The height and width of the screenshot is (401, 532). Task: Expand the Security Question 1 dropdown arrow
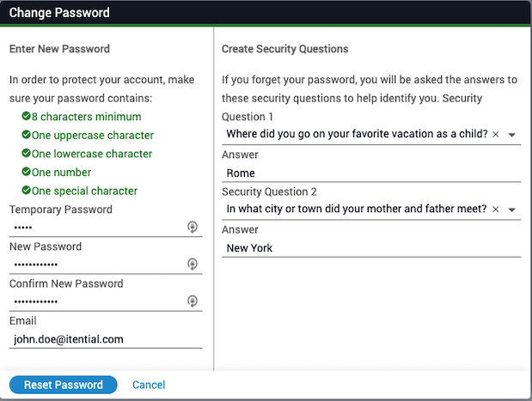[511, 135]
